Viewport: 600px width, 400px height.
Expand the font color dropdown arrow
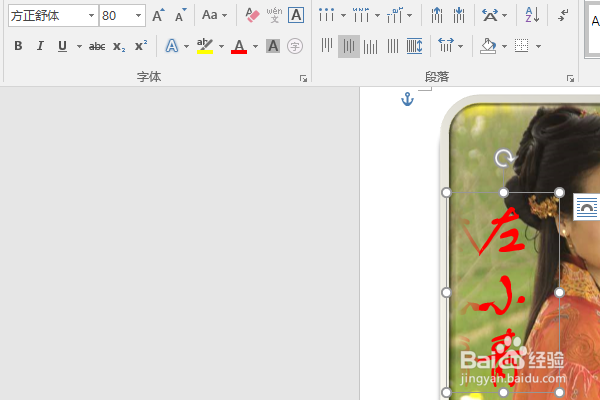[255, 46]
